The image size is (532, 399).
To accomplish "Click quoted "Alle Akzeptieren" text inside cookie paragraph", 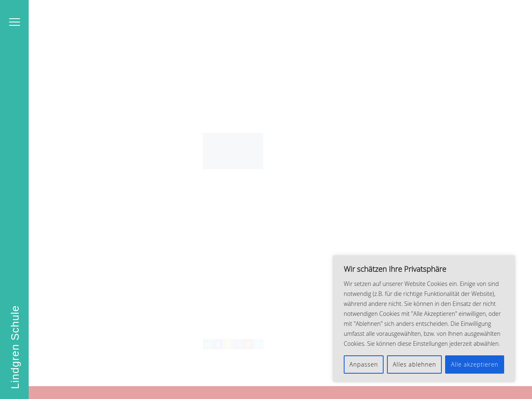I will click(x=434, y=314).
